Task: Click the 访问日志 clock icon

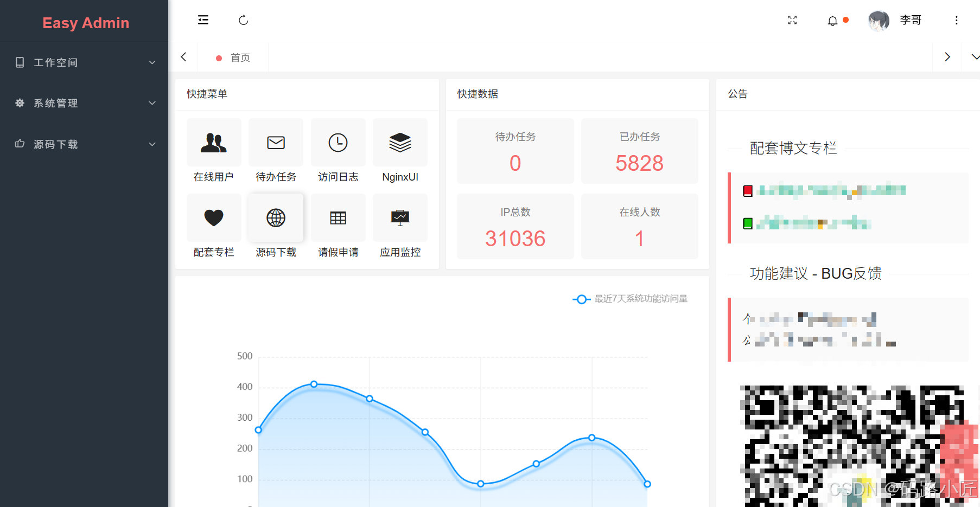Action: click(x=338, y=143)
